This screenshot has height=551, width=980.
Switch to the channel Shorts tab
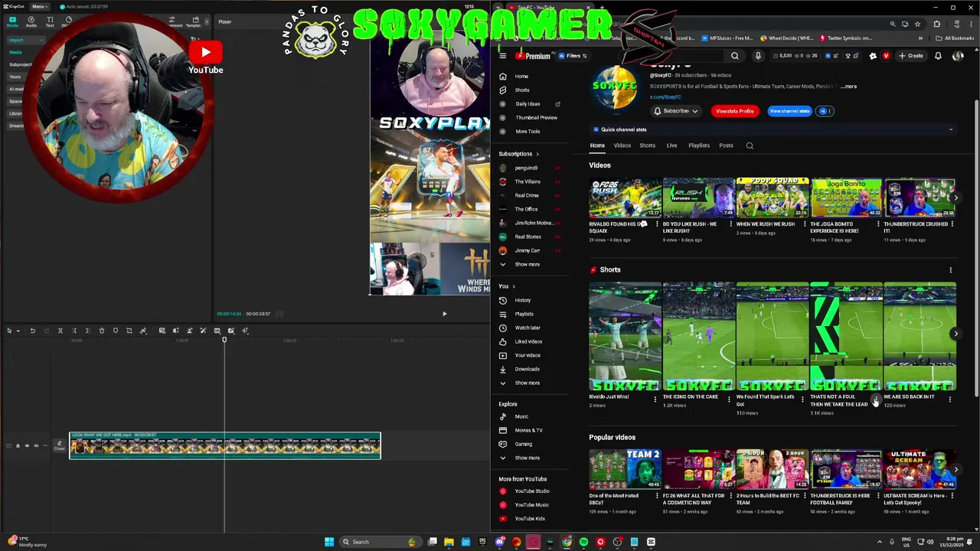[x=647, y=145]
